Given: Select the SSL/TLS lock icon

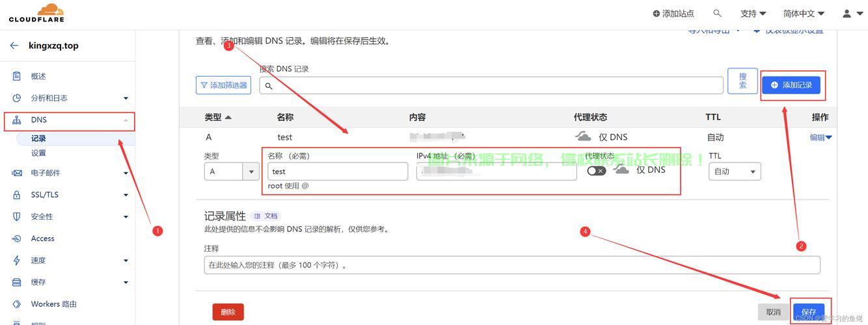Looking at the screenshot, I should (17, 195).
